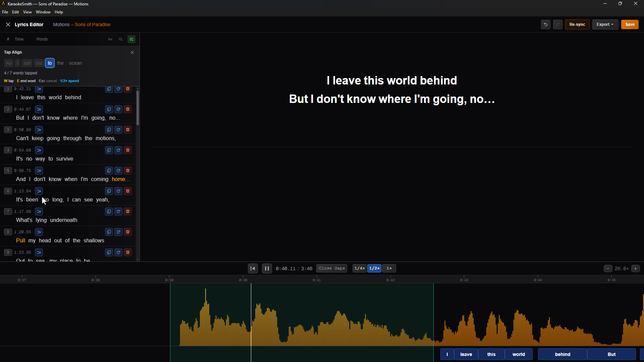Image resolution: width=644 pixels, height=362 pixels.
Task: Toggle the Aa case-matching icon
Action: pos(110,39)
